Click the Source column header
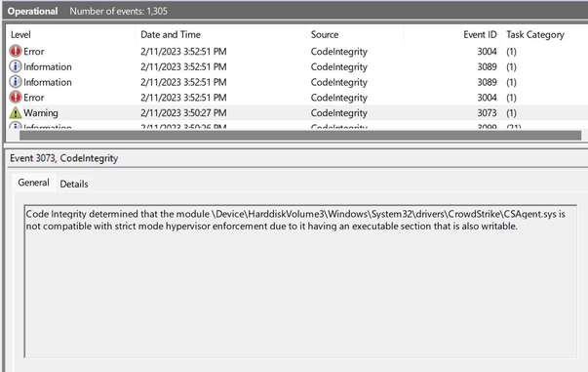 325,34
